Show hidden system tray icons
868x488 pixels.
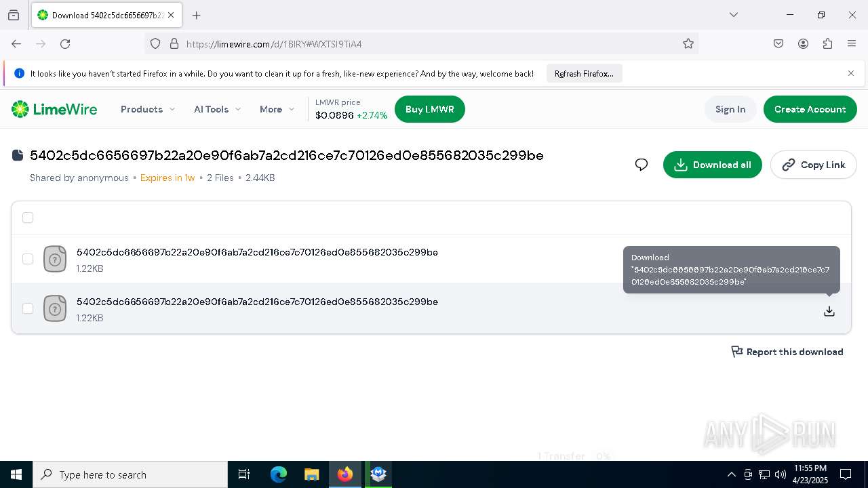(x=731, y=474)
